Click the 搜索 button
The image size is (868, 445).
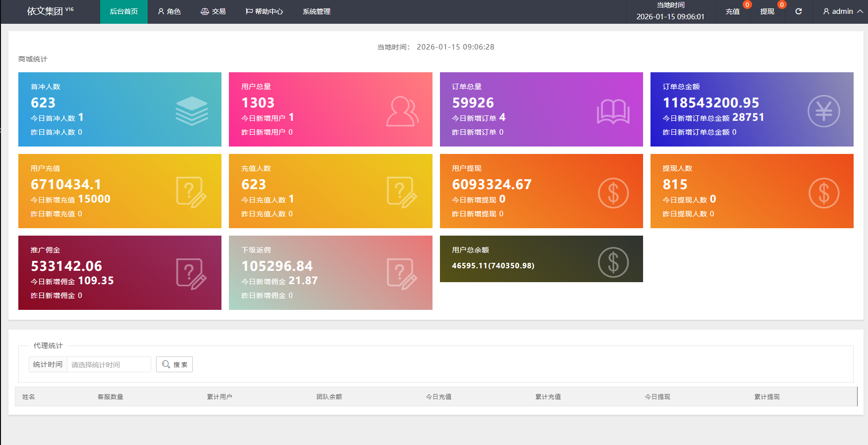coord(174,364)
